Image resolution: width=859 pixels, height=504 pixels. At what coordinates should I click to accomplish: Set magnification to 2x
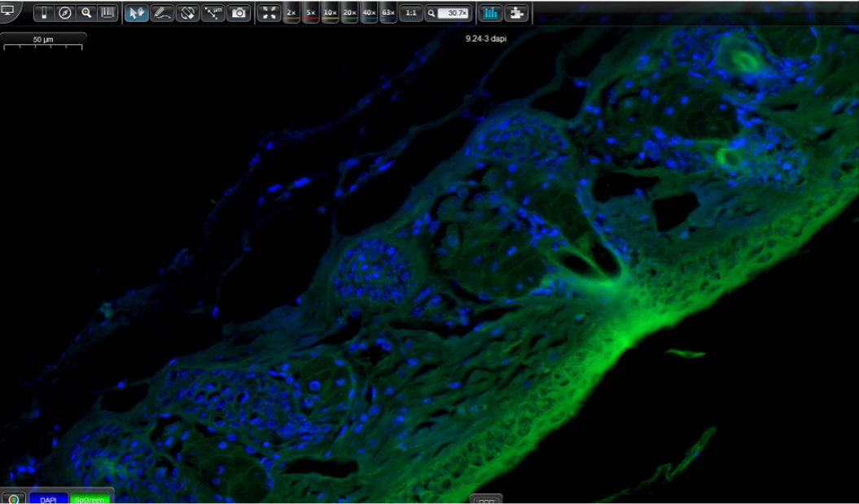tap(291, 13)
